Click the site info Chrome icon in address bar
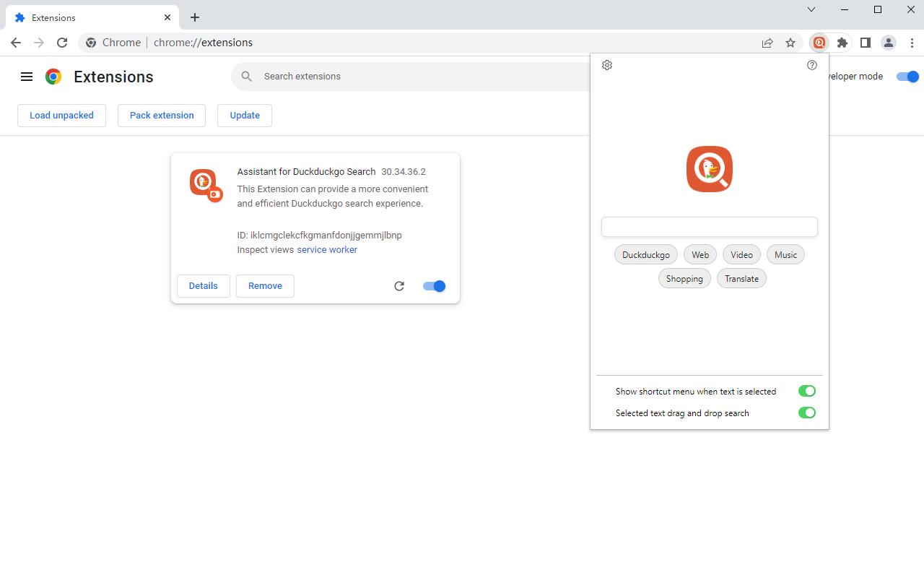Viewport: 924px width, 578px height. [91, 43]
